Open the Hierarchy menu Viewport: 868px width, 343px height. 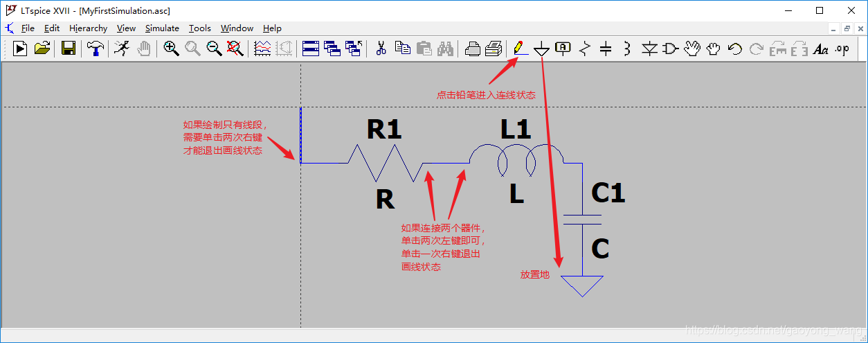88,28
